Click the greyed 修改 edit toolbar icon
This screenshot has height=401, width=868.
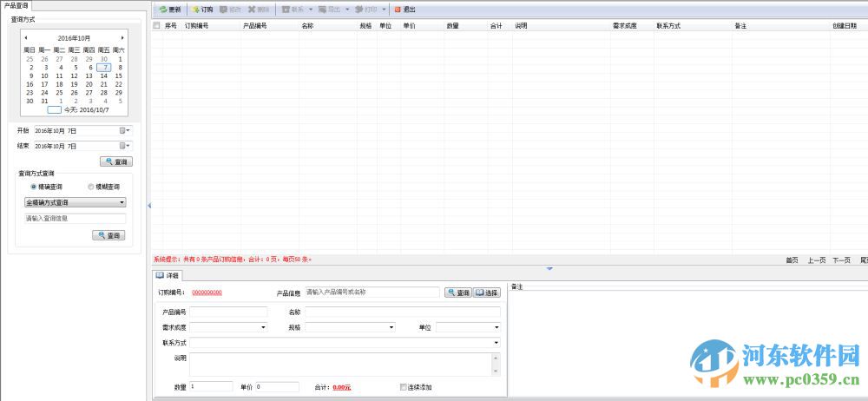pos(223,10)
